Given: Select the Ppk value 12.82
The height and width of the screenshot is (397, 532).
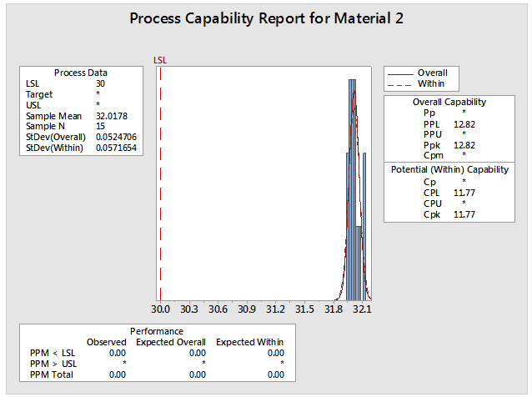Looking at the screenshot, I should click(x=464, y=144).
